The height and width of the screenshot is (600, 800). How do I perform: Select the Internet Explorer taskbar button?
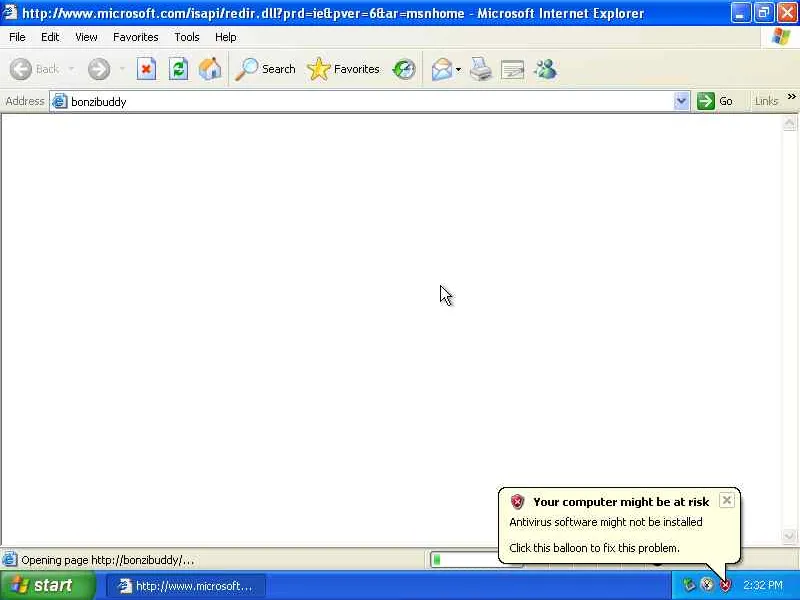pos(186,586)
